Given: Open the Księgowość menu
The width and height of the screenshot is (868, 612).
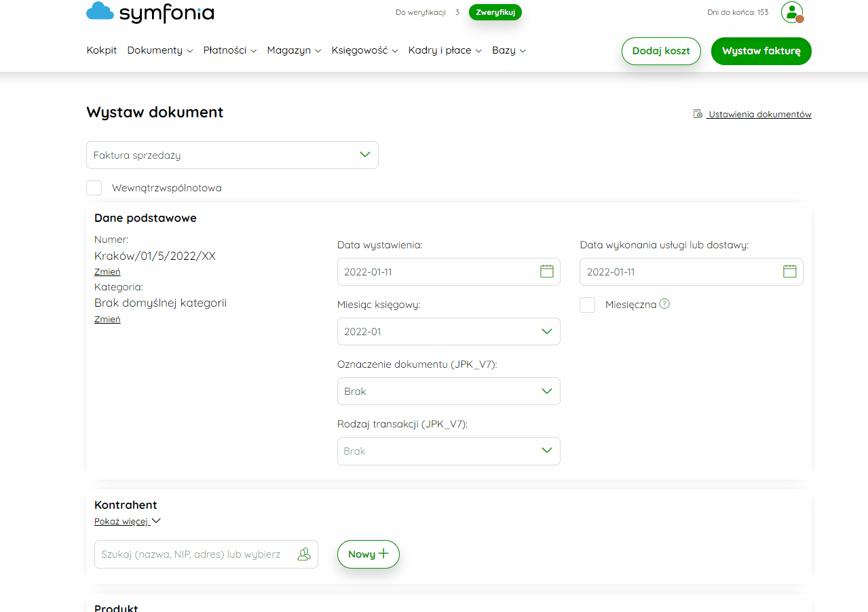Looking at the screenshot, I should 364,50.
